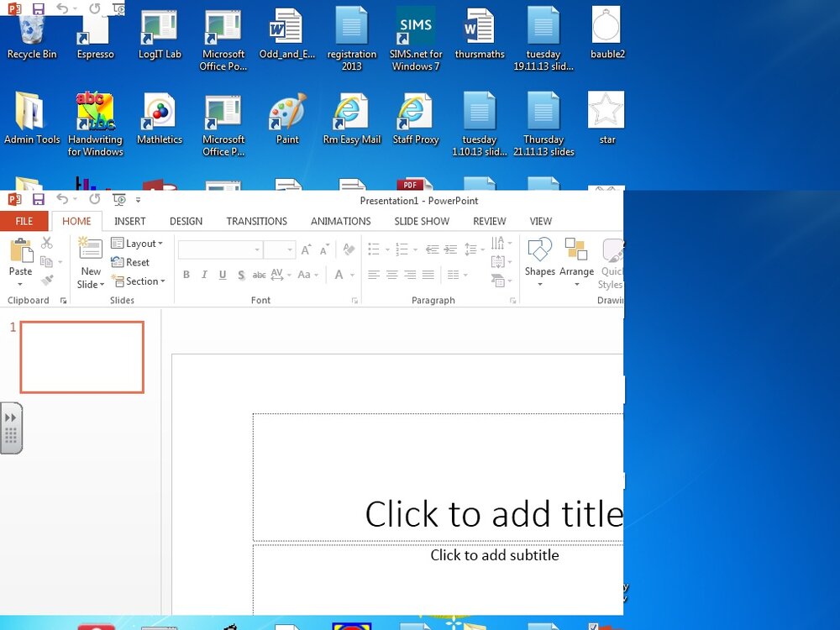Switch to the TRANSITIONS tab
The height and width of the screenshot is (630, 840).
pyautogui.click(x=256, y=221)
